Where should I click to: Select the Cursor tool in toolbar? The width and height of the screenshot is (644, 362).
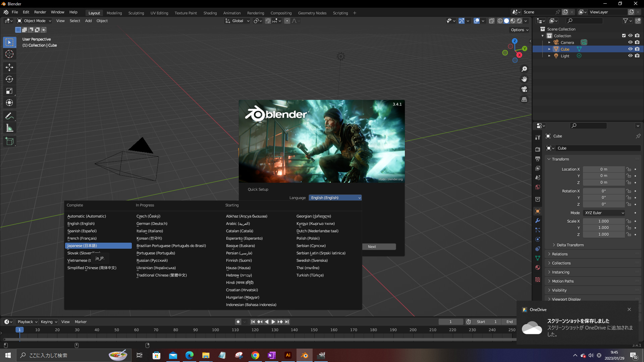click(x=9, y=54)
